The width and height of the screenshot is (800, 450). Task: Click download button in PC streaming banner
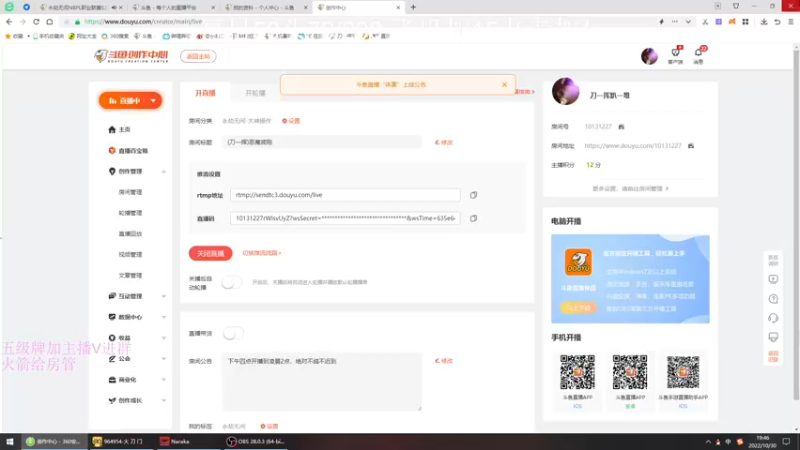coord(578,308)
